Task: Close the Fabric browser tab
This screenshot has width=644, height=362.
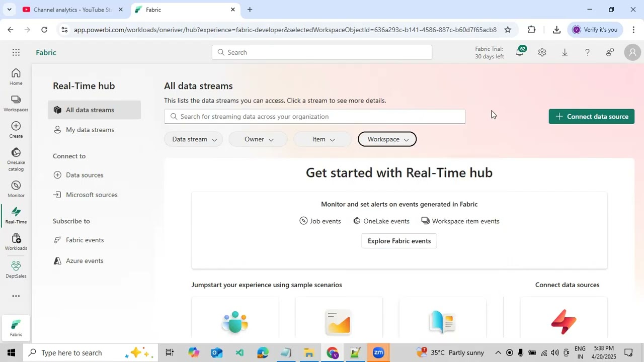Action: click(x=233, y=10)
